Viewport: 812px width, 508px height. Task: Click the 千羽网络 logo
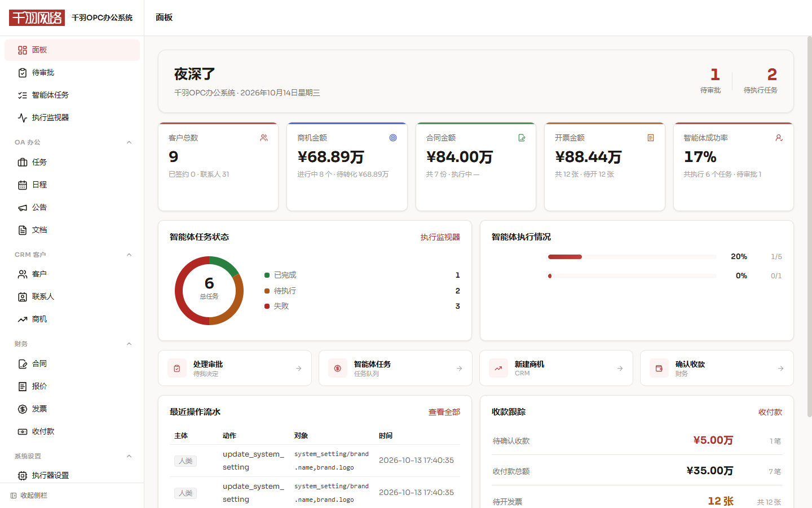[x=37, y=17]
